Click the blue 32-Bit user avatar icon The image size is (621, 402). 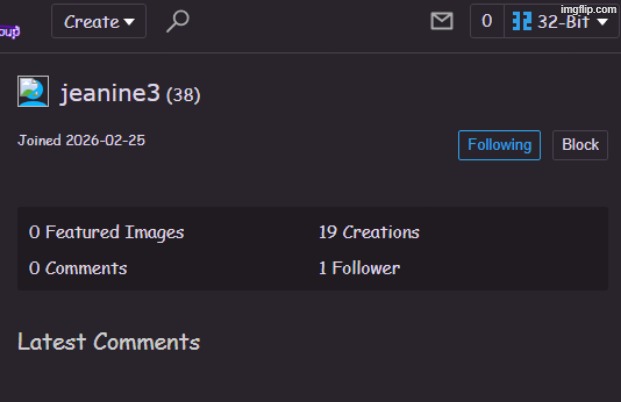pyautogui.click(x=522, y=21)
